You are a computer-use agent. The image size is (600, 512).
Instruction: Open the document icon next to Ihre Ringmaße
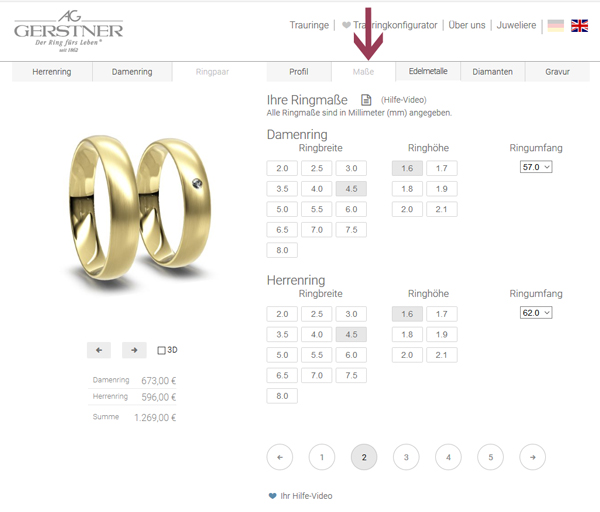pyautogui.click(x=366, y=100)
